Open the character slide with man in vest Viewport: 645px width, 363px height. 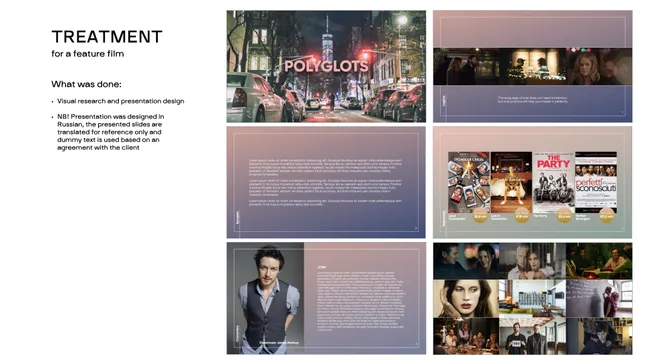326,298
